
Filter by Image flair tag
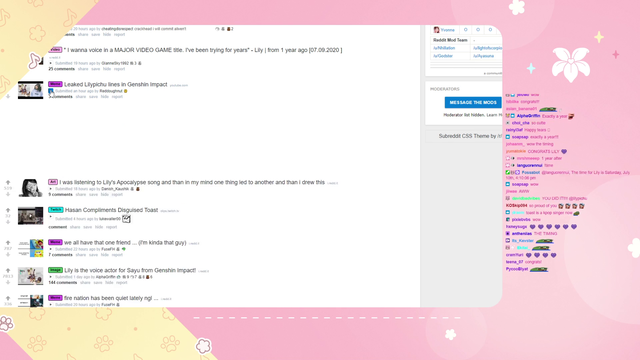pos(55,270)
